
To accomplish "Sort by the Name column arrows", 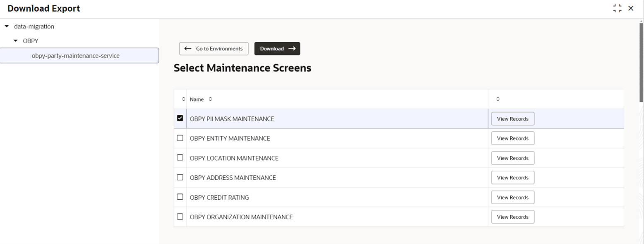I will 210,99.
